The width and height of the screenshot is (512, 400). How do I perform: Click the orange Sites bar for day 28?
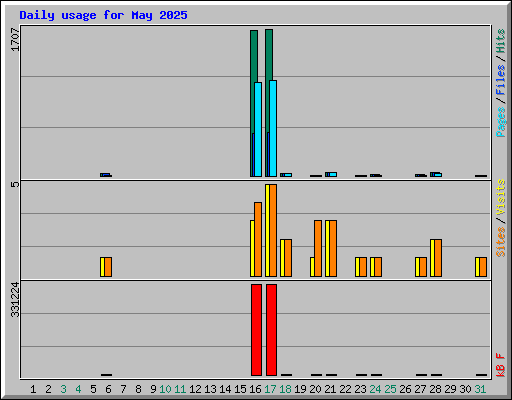(x=438, y=258)
